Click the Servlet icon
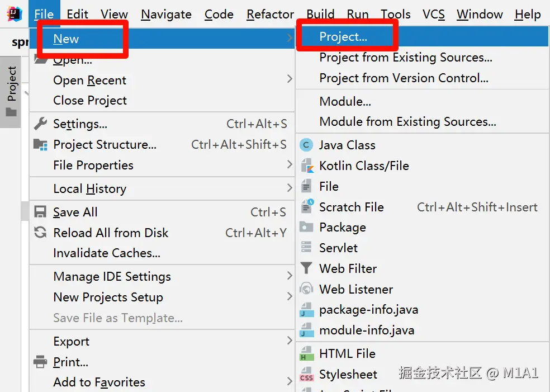The height and width of the screenshot is (392, 550). point(306,248)
